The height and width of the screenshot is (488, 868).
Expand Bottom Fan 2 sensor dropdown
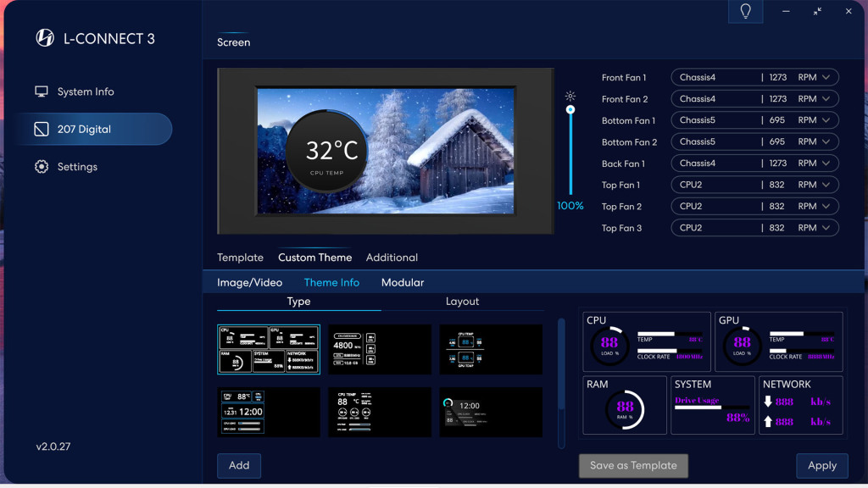tap(754, 141)
